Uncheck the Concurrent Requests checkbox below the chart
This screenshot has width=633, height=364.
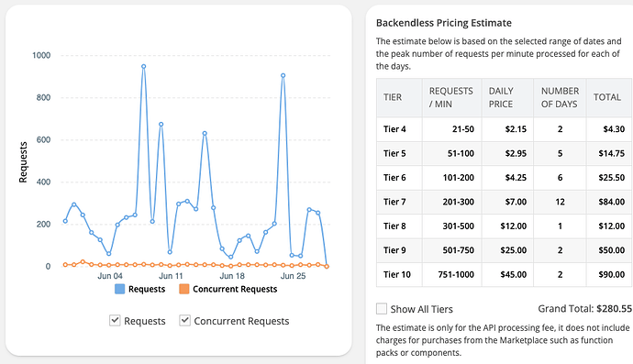tap(185, 321)
